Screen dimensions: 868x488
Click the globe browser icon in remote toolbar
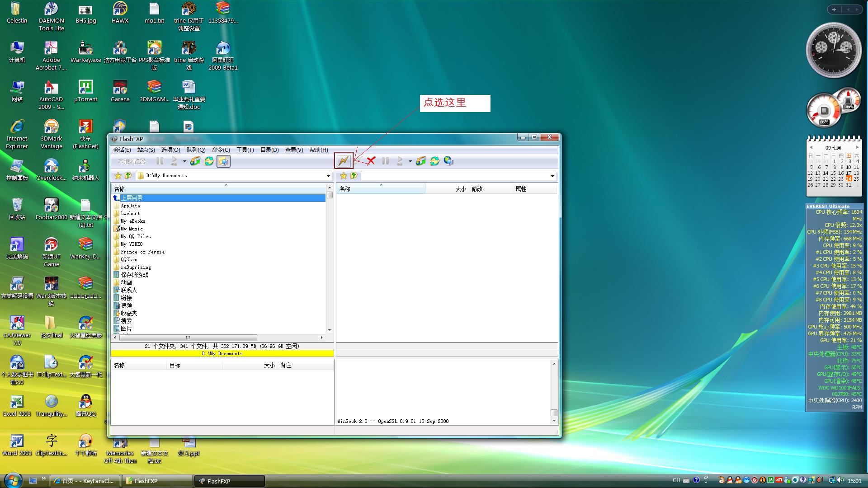click(448, 161)
